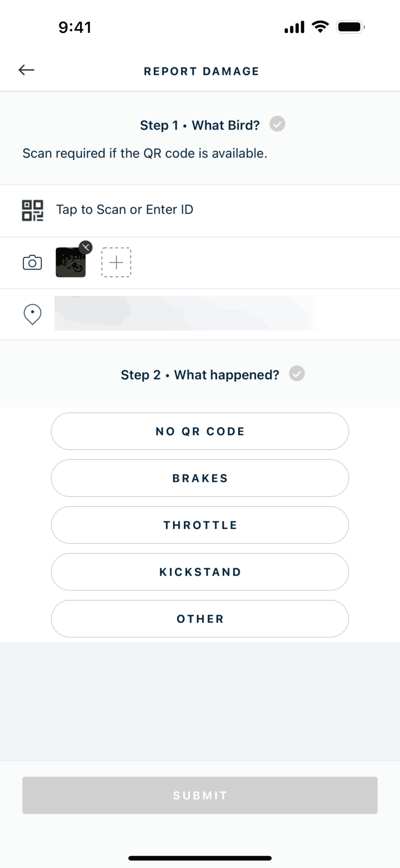This screenshot has height=868, width=400.
Task: Remove the attached photo with X
Action: click(x=86, y=247)
